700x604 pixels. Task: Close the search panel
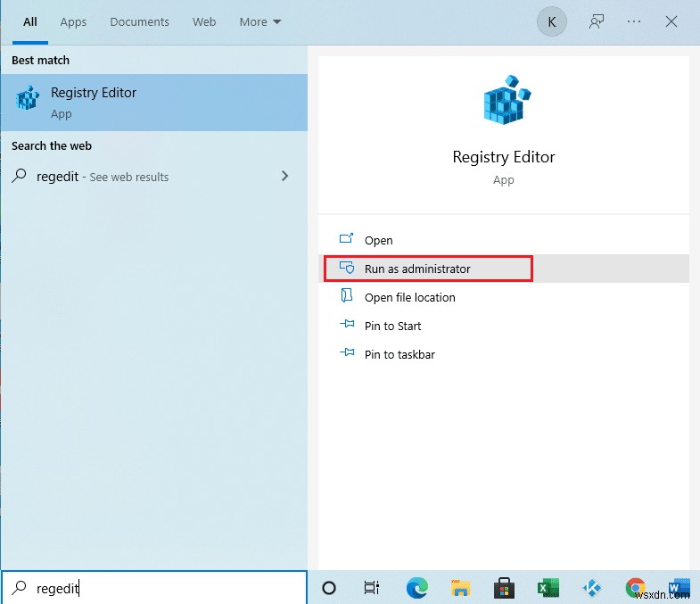click(x=671, y=22)
